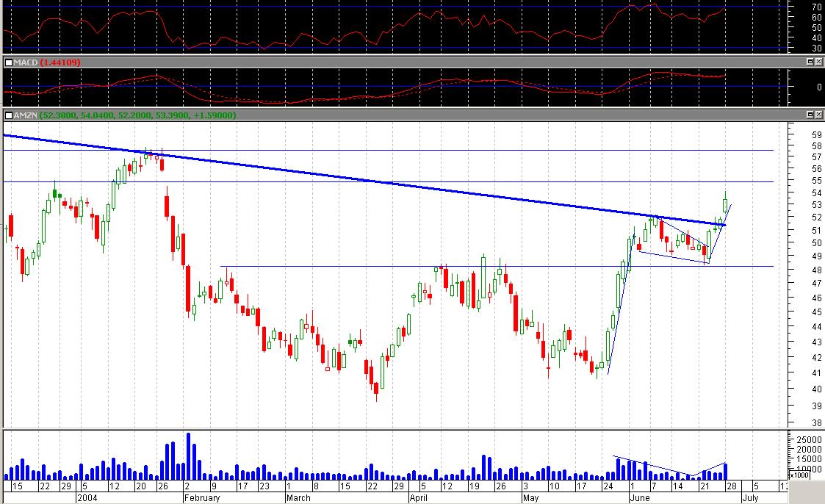Click the February label on the date axis
This screenshot has height=504, width=825.
pyautogui.click(x=201, y=497)
